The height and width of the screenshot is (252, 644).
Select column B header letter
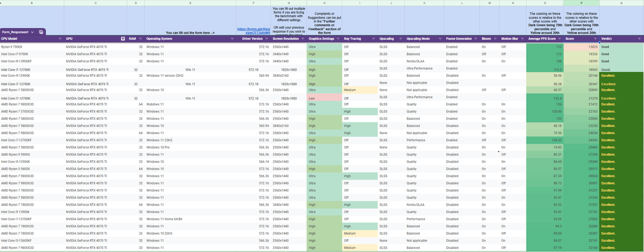pos(32,3)
